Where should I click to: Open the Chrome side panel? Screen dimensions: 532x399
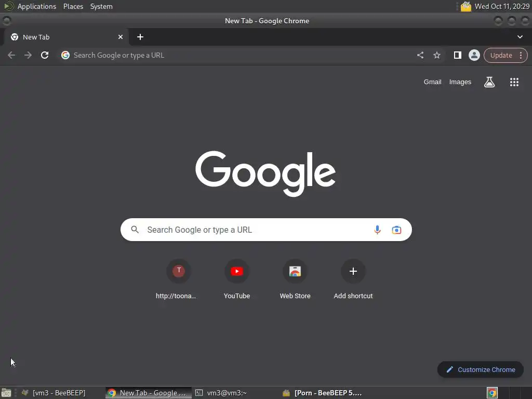tap(457, 55)
